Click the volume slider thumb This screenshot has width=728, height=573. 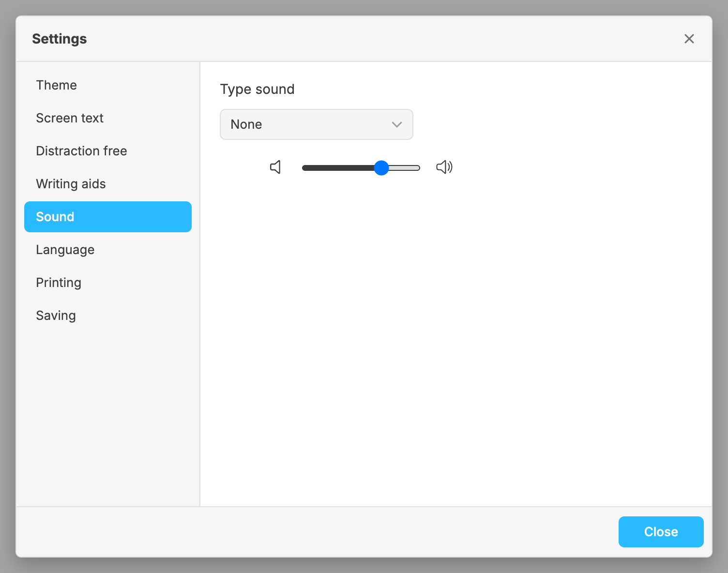[x=381, y=168]
